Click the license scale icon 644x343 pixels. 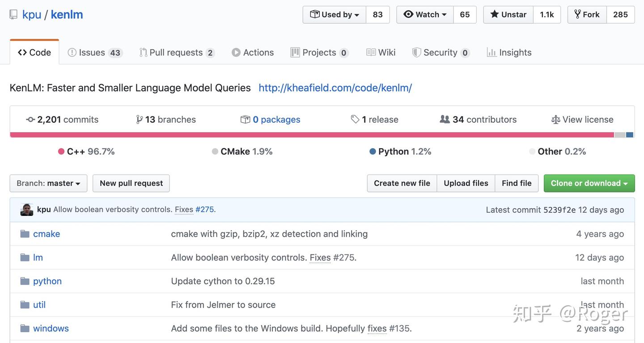click(x=555, y=120)
